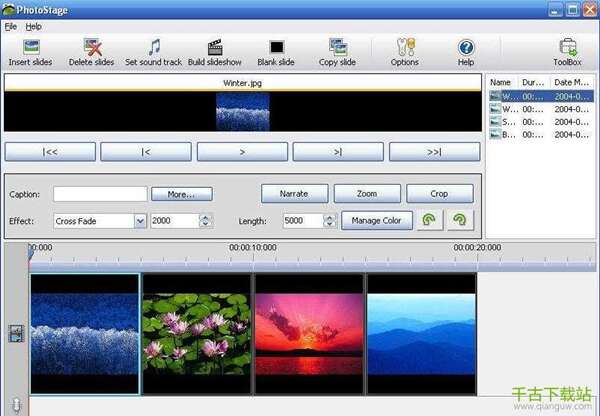The height and width of the screenshot is (416, 600).
Task: Select the first highlighted W... file row
Action: 541,96
